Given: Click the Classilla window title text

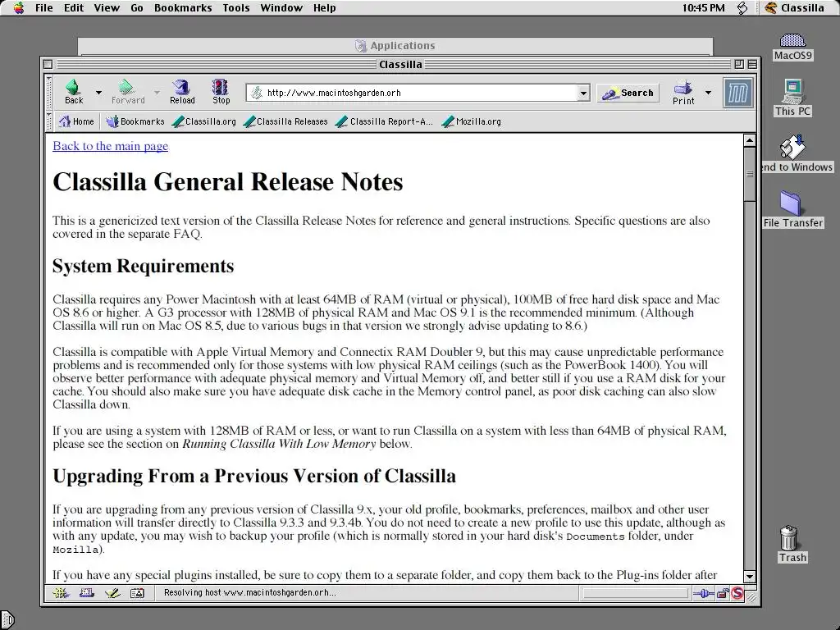Looking at the screenshot, I should [x=400, y=64].
